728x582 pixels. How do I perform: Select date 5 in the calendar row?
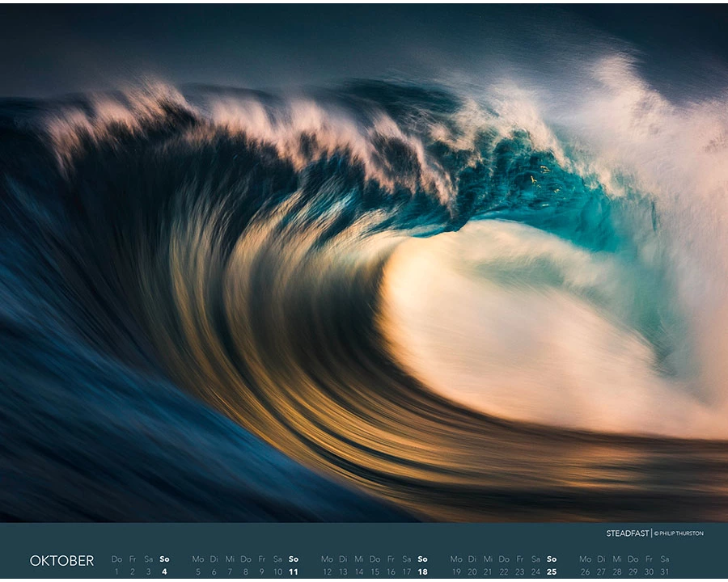coord(198,571)
